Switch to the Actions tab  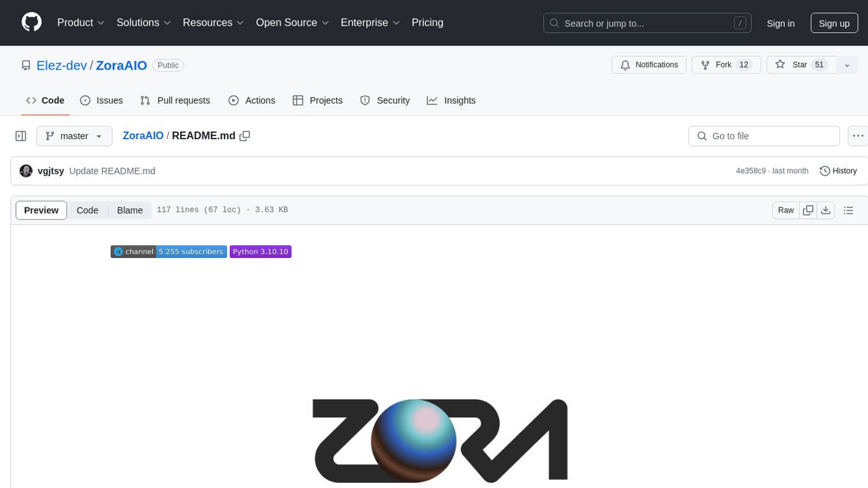(251, 100)
